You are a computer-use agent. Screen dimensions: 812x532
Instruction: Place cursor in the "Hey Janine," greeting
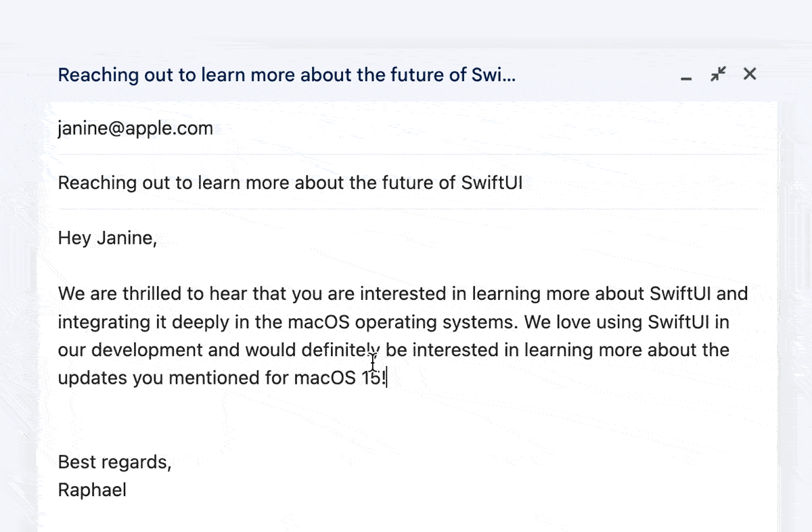click(x=108, y=238)
